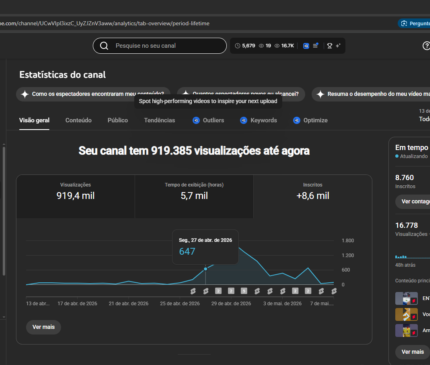Click the '48h atrás' label
This screenshot has height=365, width=430.
[405, 265]
